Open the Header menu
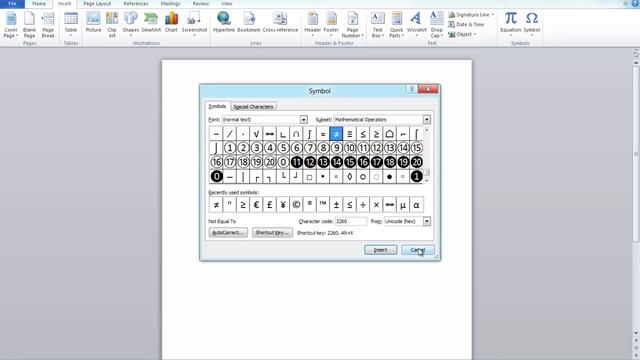Viewport: 640px width, 360px height. (313, 24)
